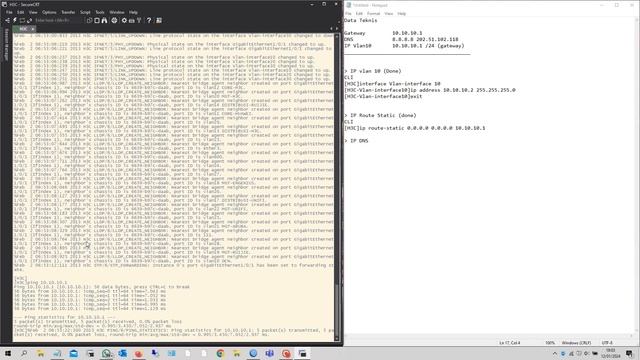Screen dimensions: 640x360
Task: Open SecureCRT Options menu
Action: pyautogui.click(x=49, y=12)
